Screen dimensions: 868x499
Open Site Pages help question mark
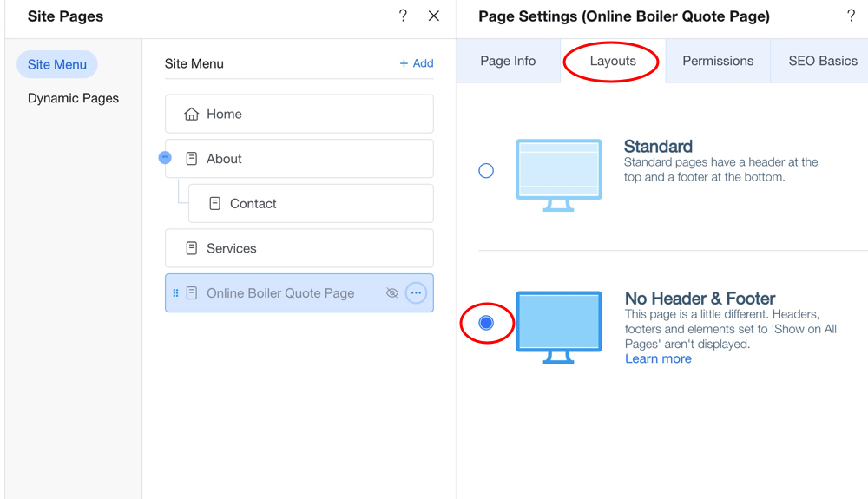(403, 16)
